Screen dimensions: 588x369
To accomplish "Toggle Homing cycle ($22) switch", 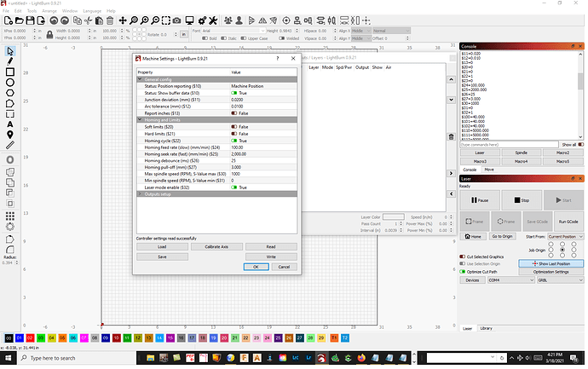I will pos(234,141).
